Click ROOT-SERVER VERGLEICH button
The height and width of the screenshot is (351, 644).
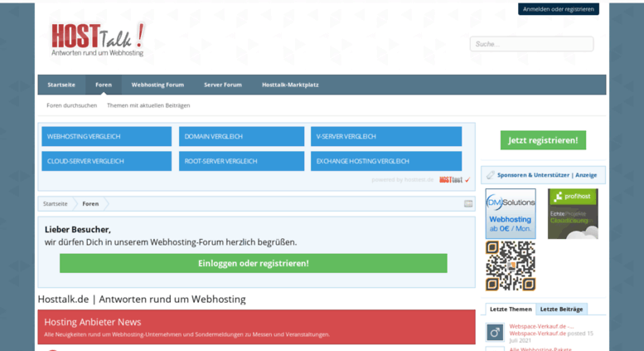pos(241,161)
